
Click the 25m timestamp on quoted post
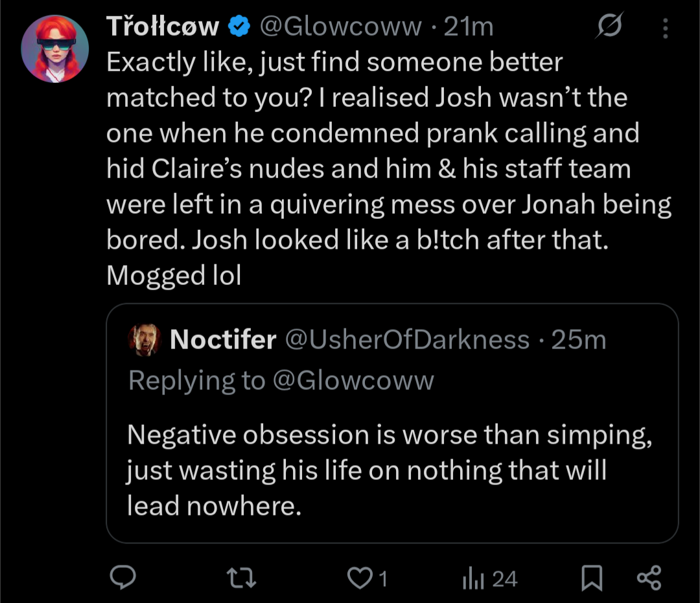(579, 340)
